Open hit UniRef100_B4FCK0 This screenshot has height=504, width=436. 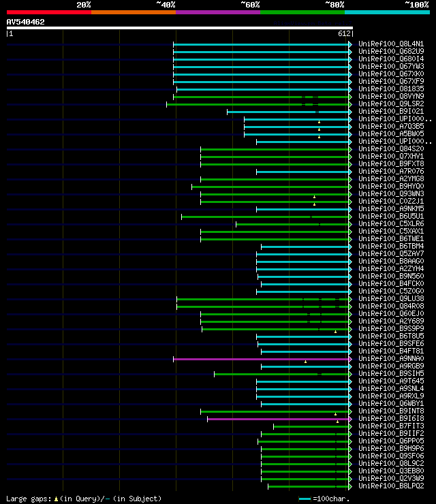pyautogui.click(x=391, y=283)
